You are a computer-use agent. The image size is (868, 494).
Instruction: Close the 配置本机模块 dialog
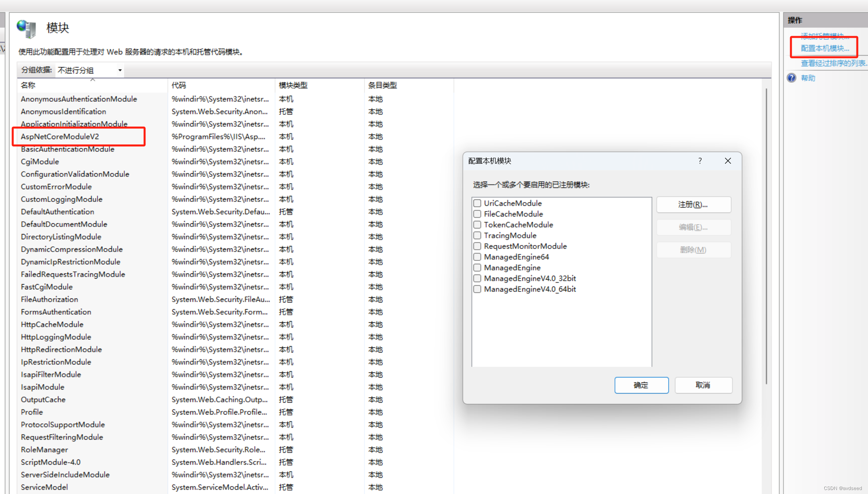[727, 161]
